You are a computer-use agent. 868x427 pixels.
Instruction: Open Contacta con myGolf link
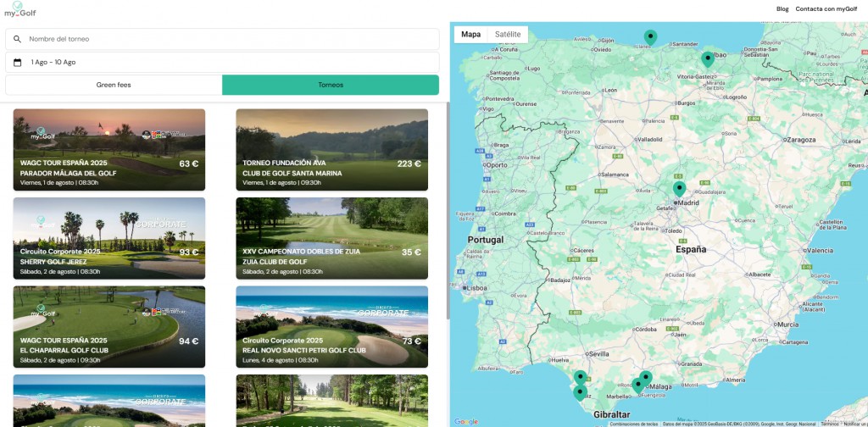826,8
